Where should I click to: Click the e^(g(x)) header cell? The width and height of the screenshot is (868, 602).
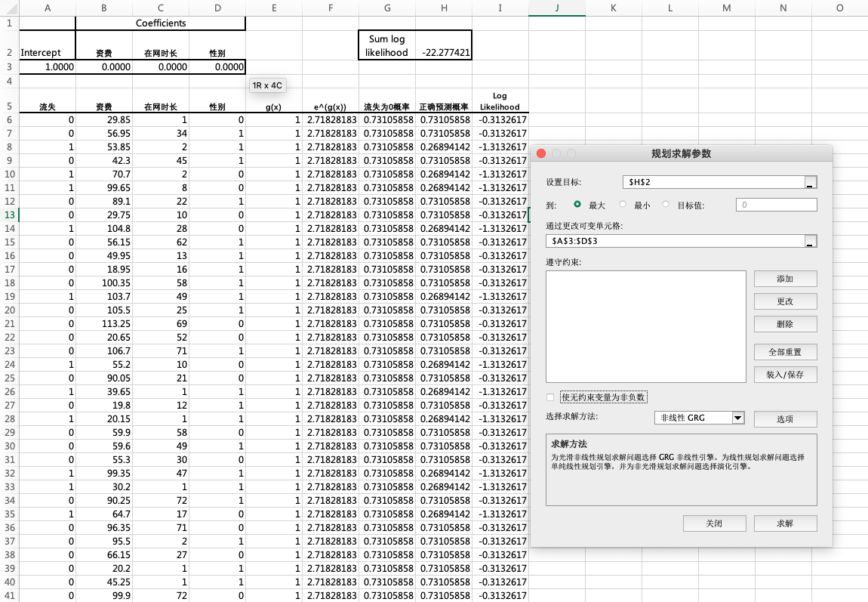click(331, 100)
